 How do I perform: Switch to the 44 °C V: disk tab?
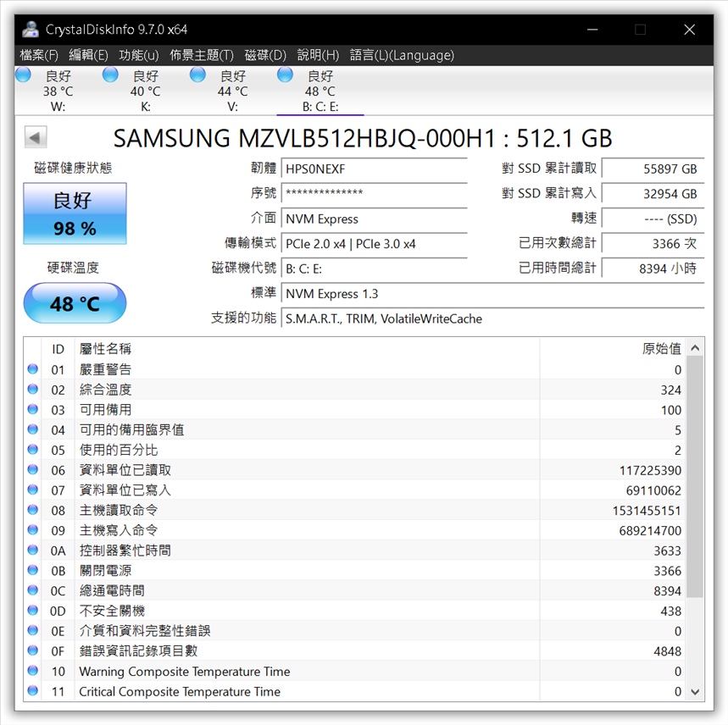click(x=232, y=91)
